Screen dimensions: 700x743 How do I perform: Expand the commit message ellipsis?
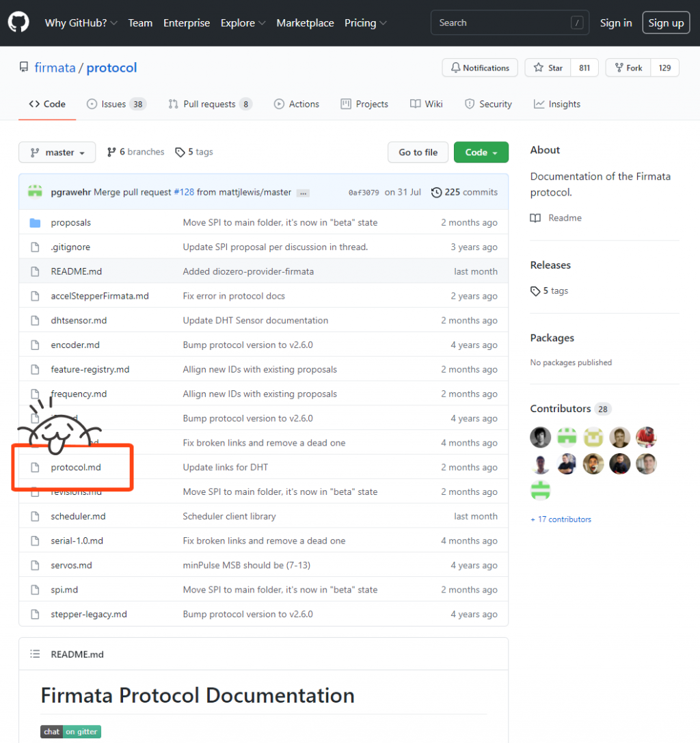303,193
